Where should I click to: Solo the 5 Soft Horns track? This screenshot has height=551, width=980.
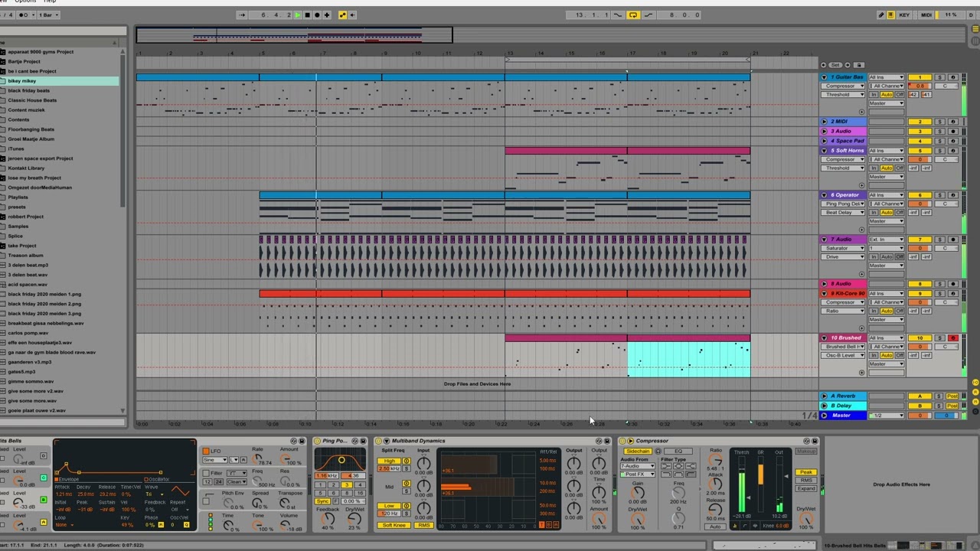[939, 151]
